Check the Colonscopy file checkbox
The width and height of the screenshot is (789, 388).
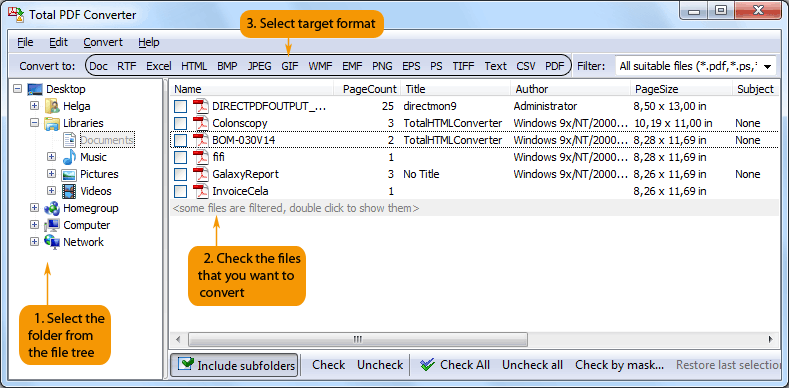point(181,124)
